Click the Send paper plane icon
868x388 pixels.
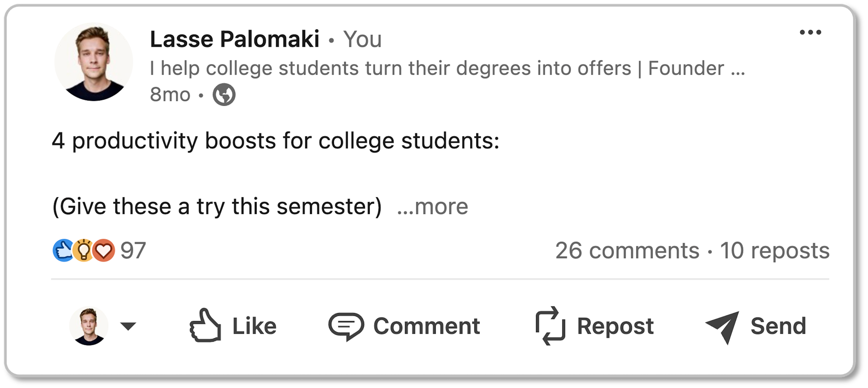pyautogui.click(x=723, y=327)
